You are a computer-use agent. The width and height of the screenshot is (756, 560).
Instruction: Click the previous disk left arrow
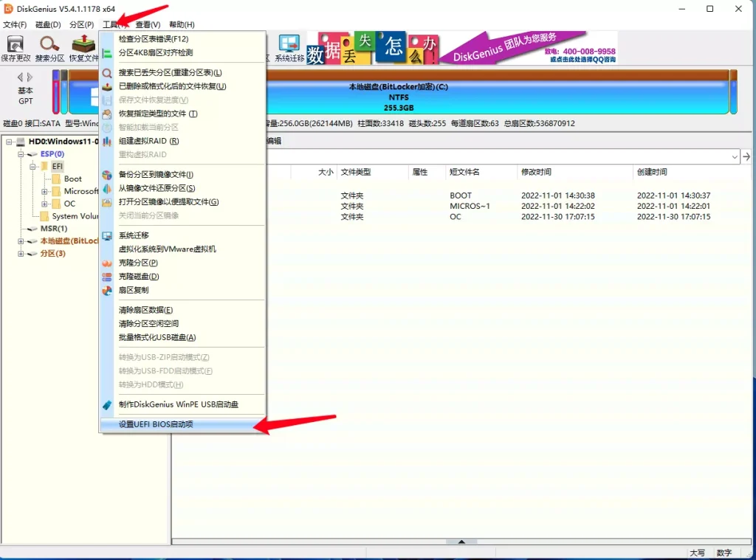[21, 77]
